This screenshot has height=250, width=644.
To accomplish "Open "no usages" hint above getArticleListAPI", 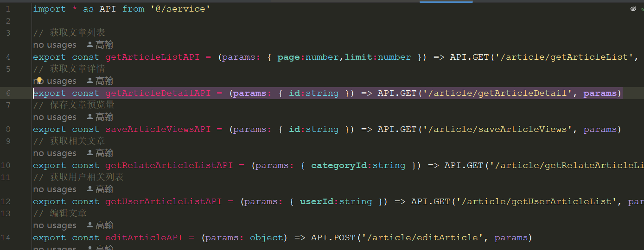I will pyautogui.click(x=54, y=45).
